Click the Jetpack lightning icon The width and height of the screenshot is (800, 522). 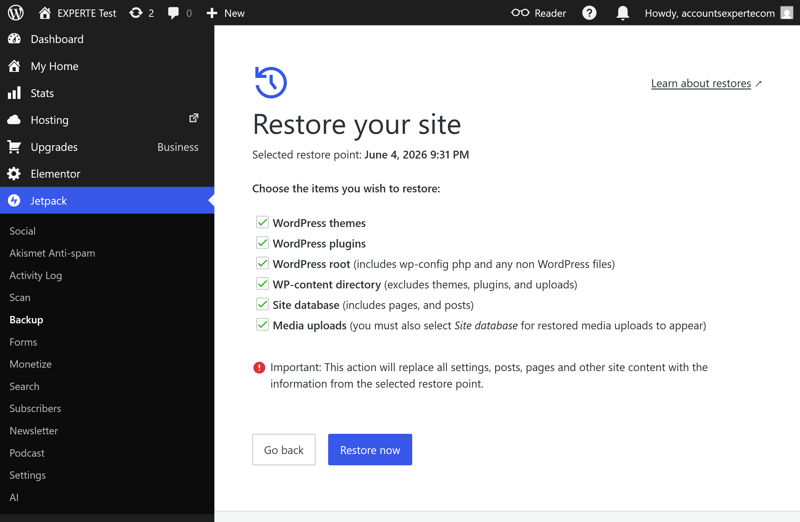(14, 201)
